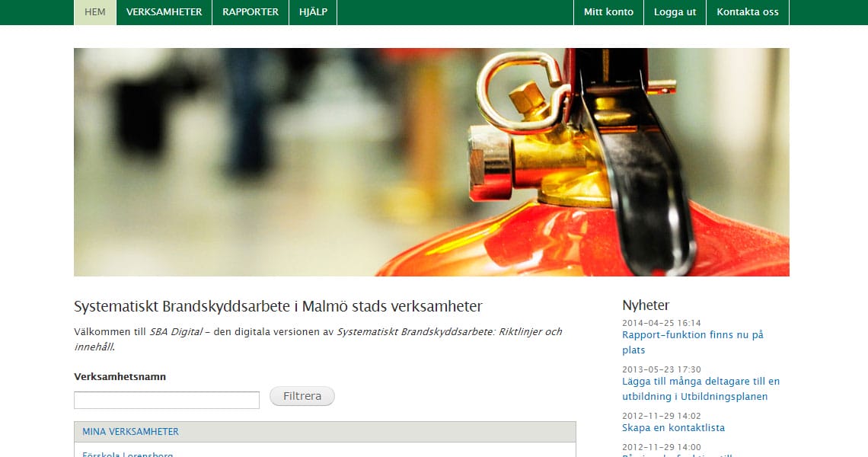Screen dimensions: 868x457
Task: Select the active HEM tab
Action: point(94,11)
